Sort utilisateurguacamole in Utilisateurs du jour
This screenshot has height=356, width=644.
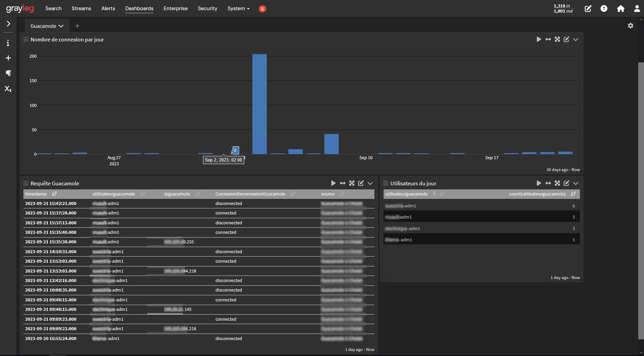(442, 194)
